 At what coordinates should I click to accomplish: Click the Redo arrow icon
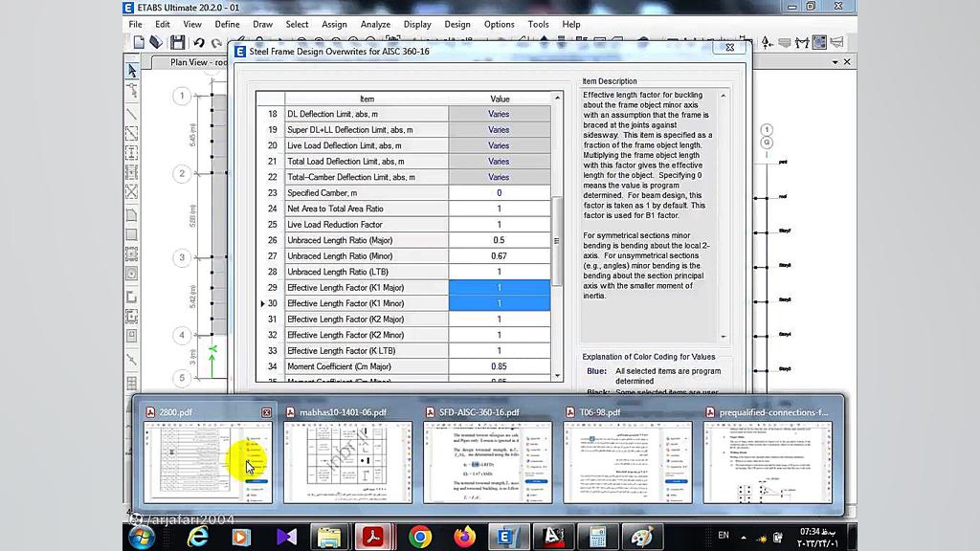click(216, 42)
